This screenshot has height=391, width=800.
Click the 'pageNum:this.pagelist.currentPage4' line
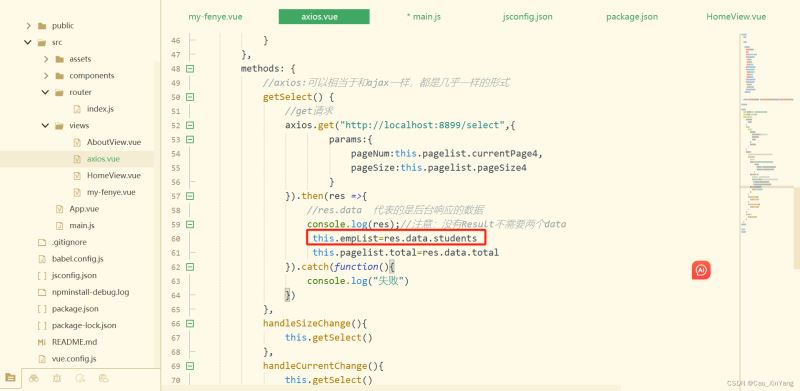pyautogui.click(x=446, y=154)
